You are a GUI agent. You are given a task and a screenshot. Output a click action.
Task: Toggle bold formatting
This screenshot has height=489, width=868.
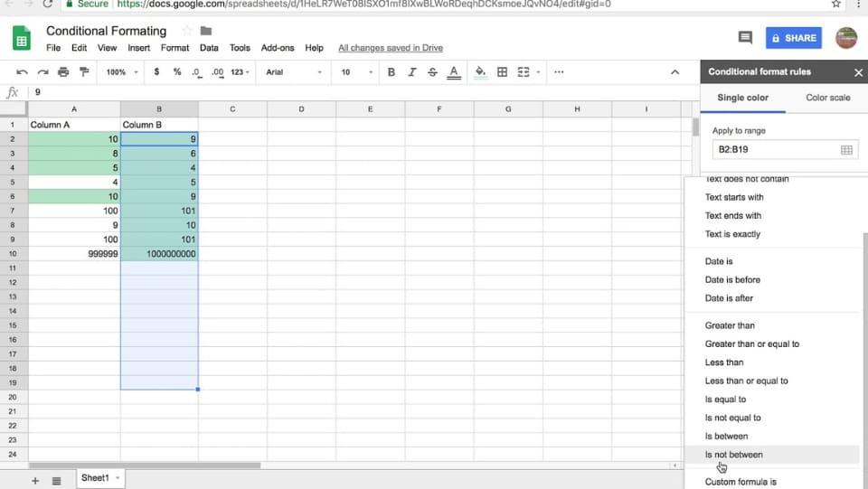(392, 72)
